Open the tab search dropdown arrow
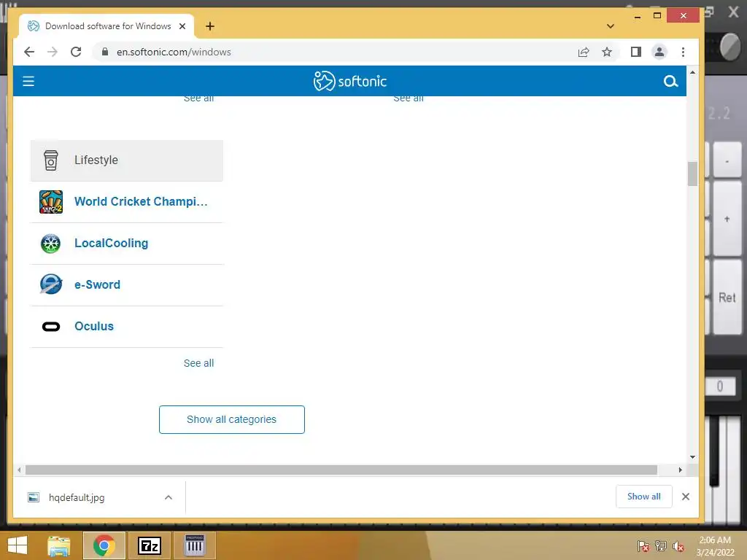The width and height of the screenshot is (747, 560). 611,26
